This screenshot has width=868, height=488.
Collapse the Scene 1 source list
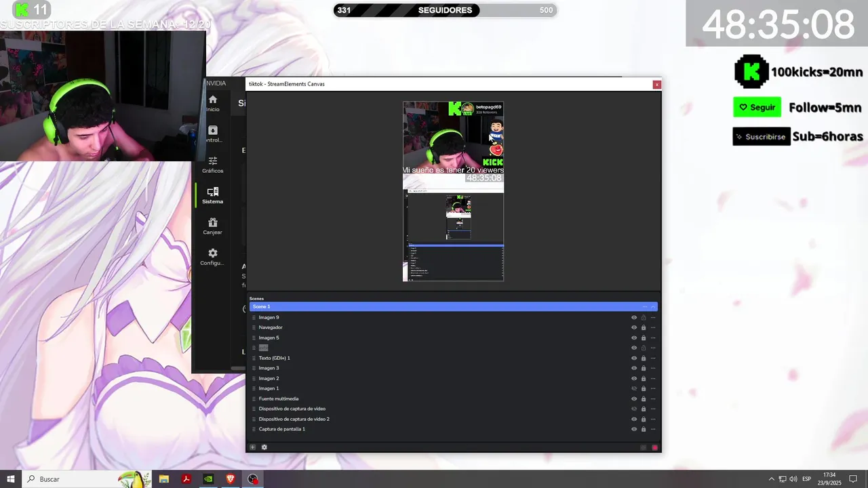(x=653, y=307)
